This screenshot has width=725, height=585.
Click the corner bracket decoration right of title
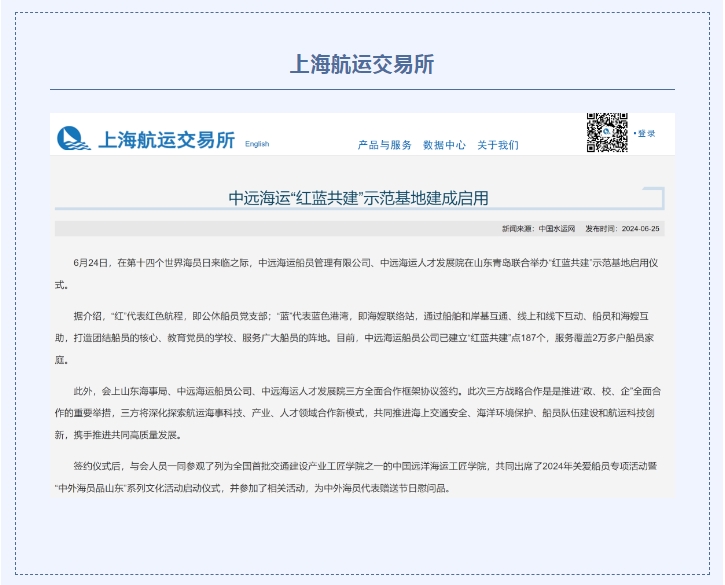654,198
